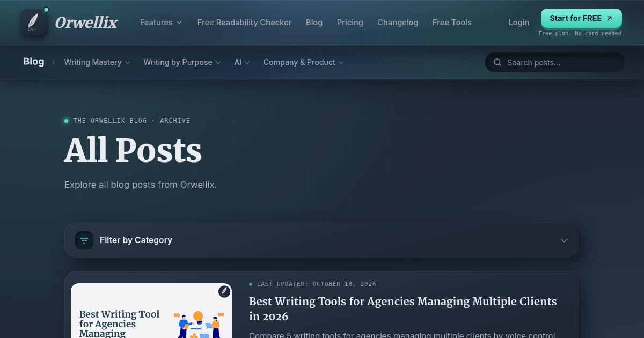
Task: Click the text 'Explore all blog posts from Orwellix.'
Action: click(141, 185)
